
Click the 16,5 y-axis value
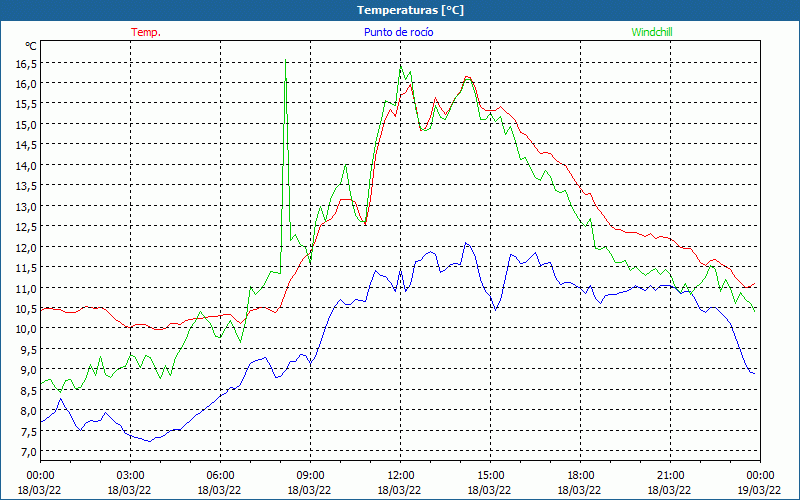click(27, 63)
